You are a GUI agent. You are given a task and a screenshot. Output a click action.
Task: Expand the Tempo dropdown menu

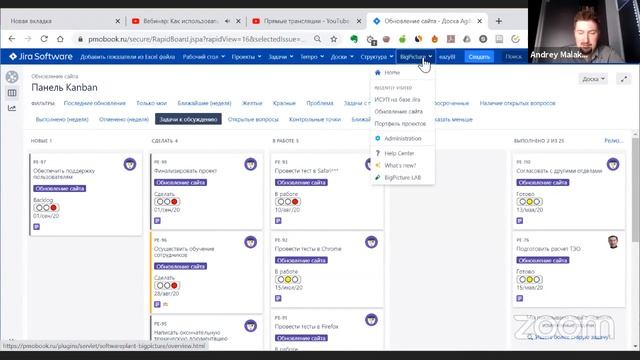pyautogui.click(x=312, y=57)
